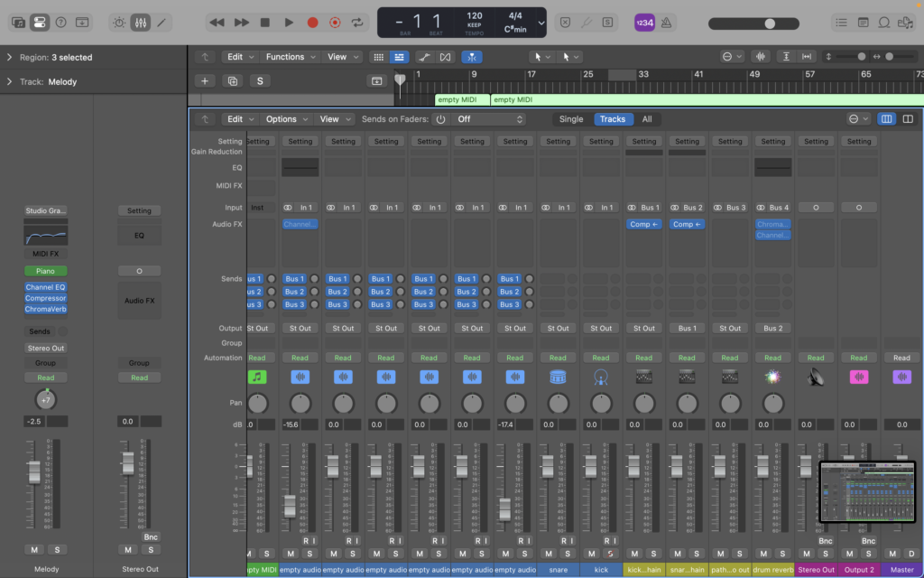Mute the kick channel strip
This screenshot has width=924, height=578.
[x=592, y=554]
